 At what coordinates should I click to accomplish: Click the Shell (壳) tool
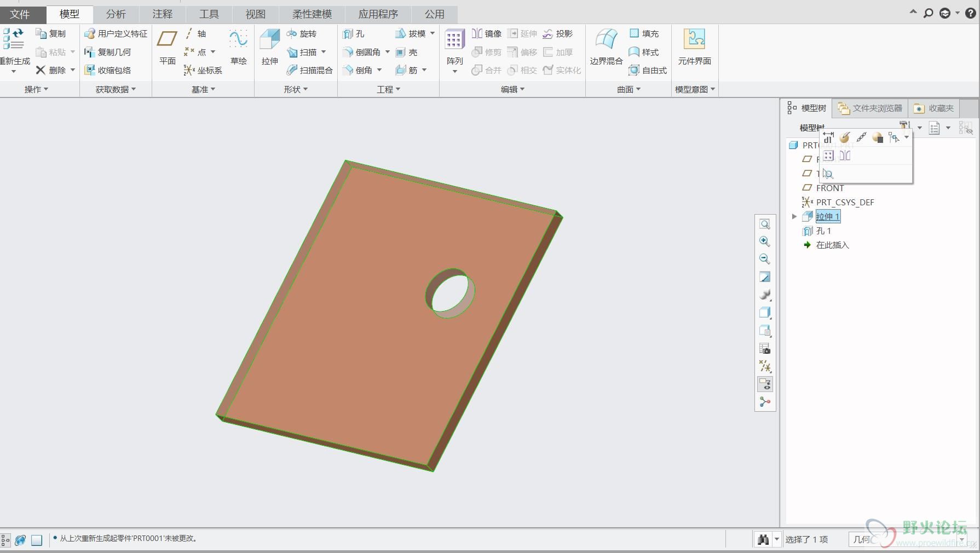tap(406, 52)
